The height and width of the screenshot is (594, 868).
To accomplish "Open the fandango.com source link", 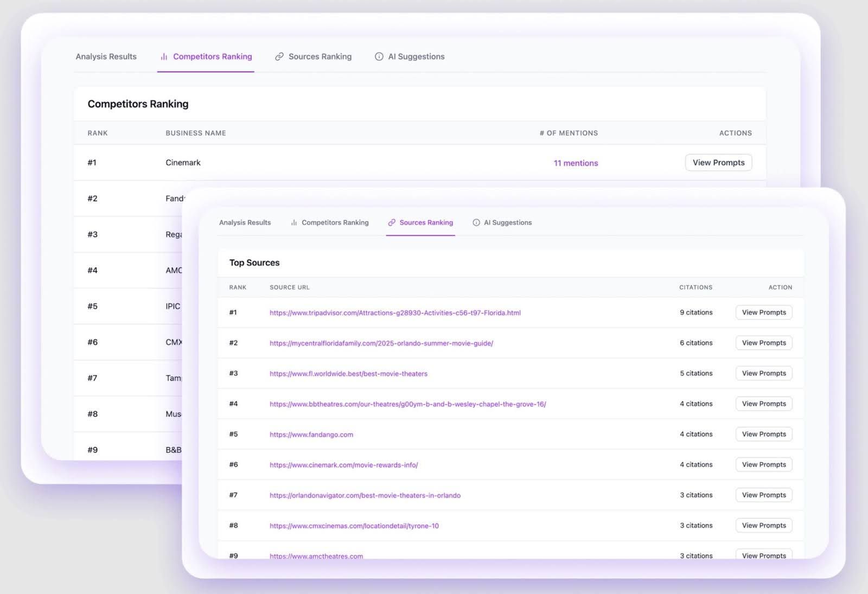I will 311,435.
